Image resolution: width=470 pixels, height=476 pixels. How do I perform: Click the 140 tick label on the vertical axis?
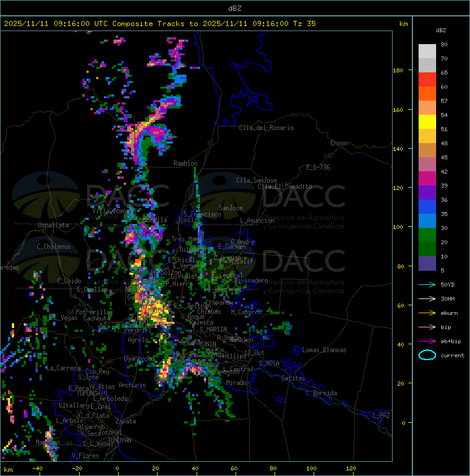[x=398, y=149]
